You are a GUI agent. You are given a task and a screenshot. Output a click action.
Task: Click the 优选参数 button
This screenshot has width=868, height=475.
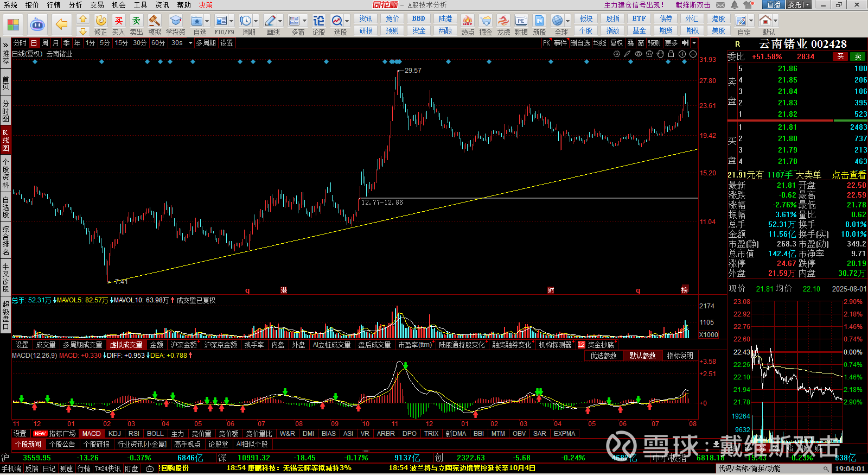(604, 356)
